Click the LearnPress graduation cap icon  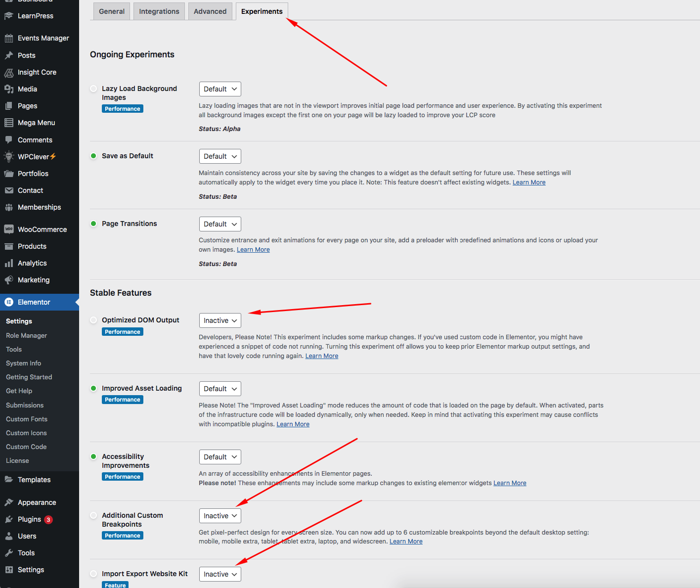click(x=9, y=16)
